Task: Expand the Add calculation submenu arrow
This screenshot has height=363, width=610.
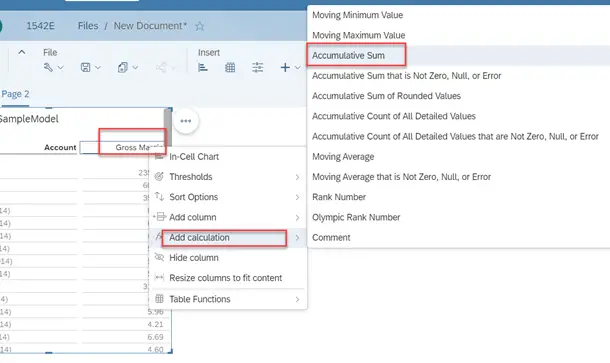Action: (x=297, y=238)
